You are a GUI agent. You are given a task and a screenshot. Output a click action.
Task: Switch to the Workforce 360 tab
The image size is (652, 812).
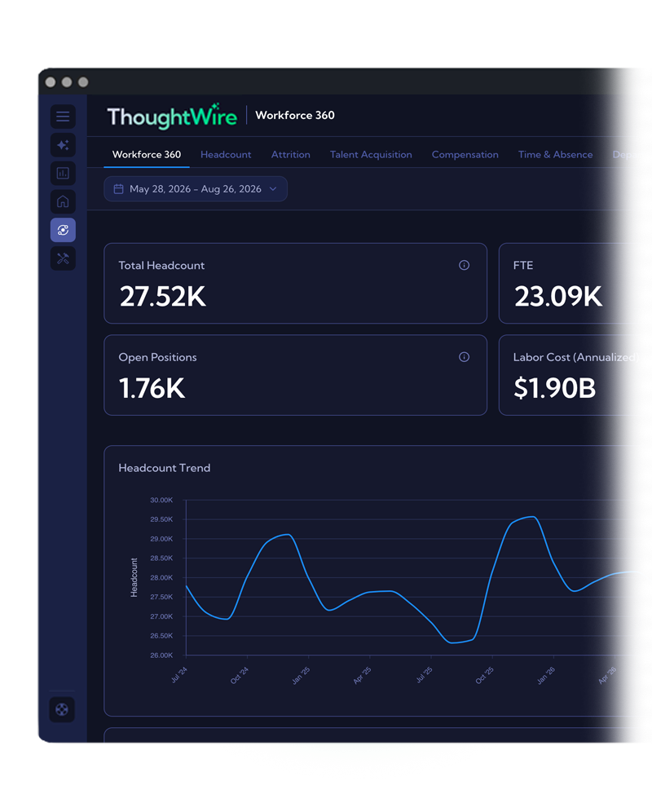[147, 154]
